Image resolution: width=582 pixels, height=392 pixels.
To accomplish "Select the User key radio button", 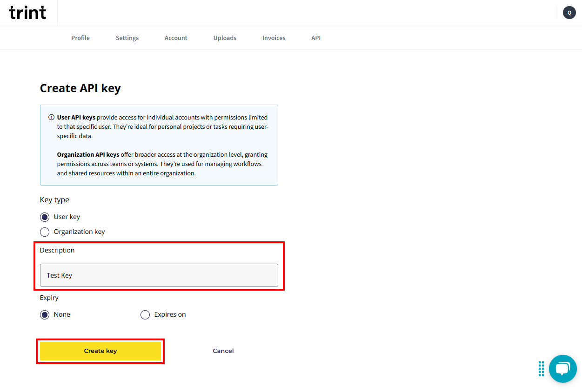I will click(x=45, y=217).
